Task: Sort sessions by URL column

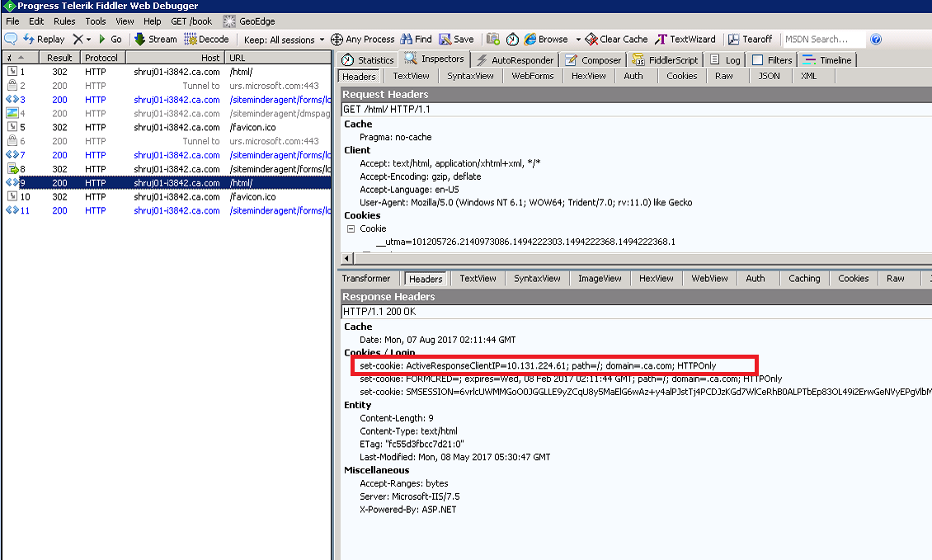Action: click(278, 58)
